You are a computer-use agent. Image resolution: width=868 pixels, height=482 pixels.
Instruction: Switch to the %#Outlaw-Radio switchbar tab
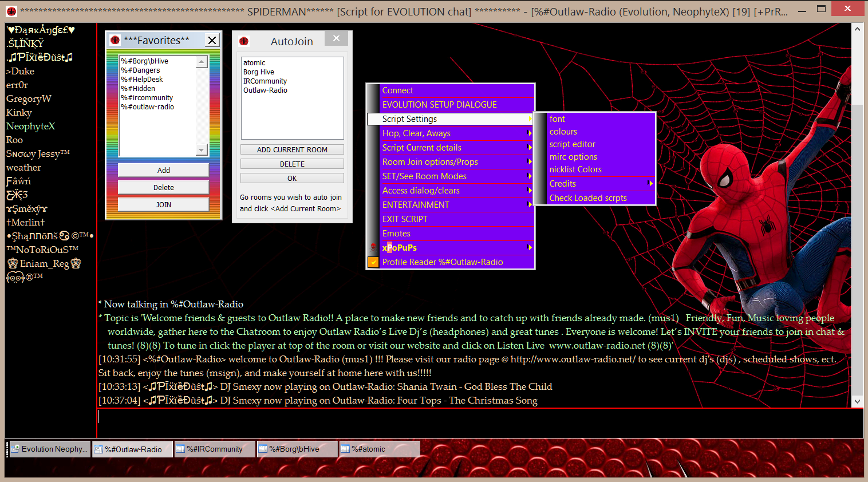pos(132,449)
